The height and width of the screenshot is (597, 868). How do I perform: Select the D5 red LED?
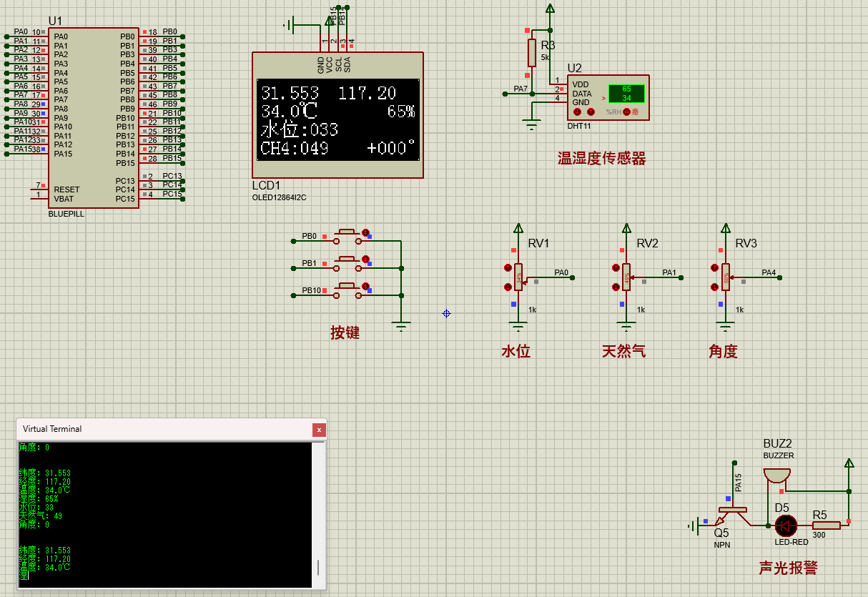(x=786, y=526)
